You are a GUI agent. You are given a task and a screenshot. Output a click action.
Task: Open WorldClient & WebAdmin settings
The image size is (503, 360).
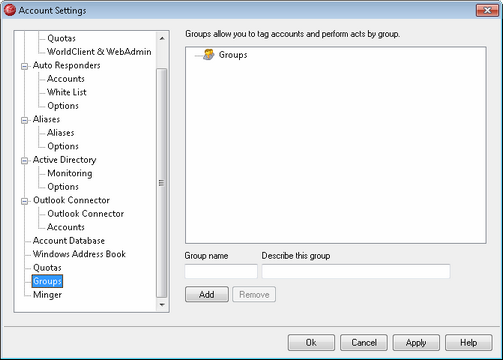tap(99, 52)
